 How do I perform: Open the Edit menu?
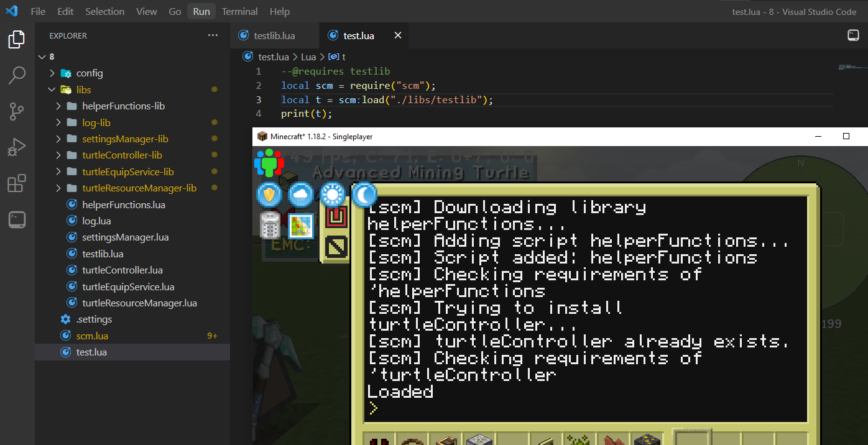coord(65,11)
